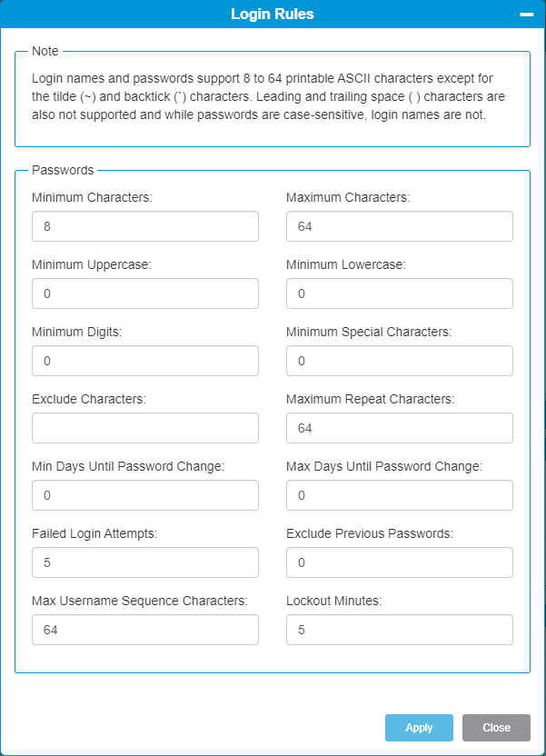Click the Minimum Characters input field
Viewport: 546px width, 756px height.
point(144,226)
